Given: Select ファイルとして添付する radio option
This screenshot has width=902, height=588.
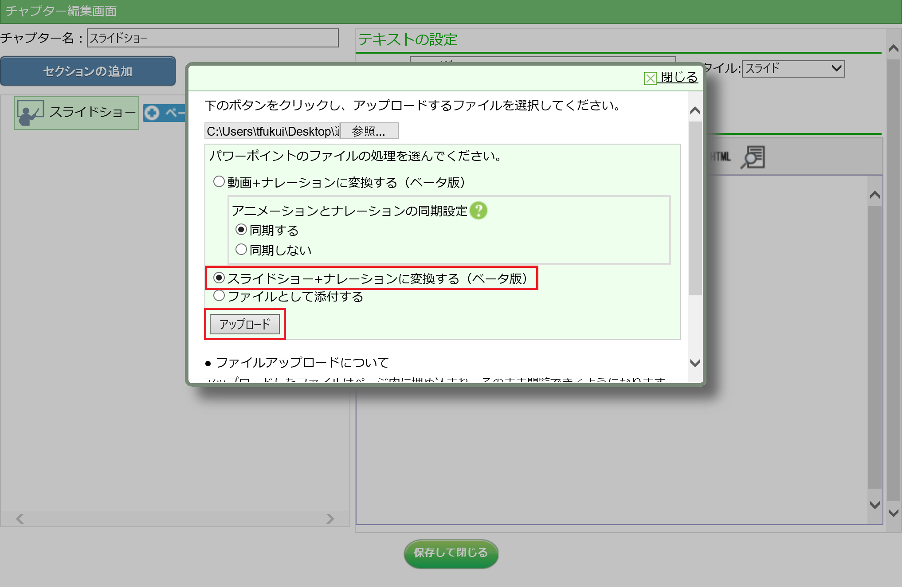Looking at the screenshot, I should click(x=219, y=296).
